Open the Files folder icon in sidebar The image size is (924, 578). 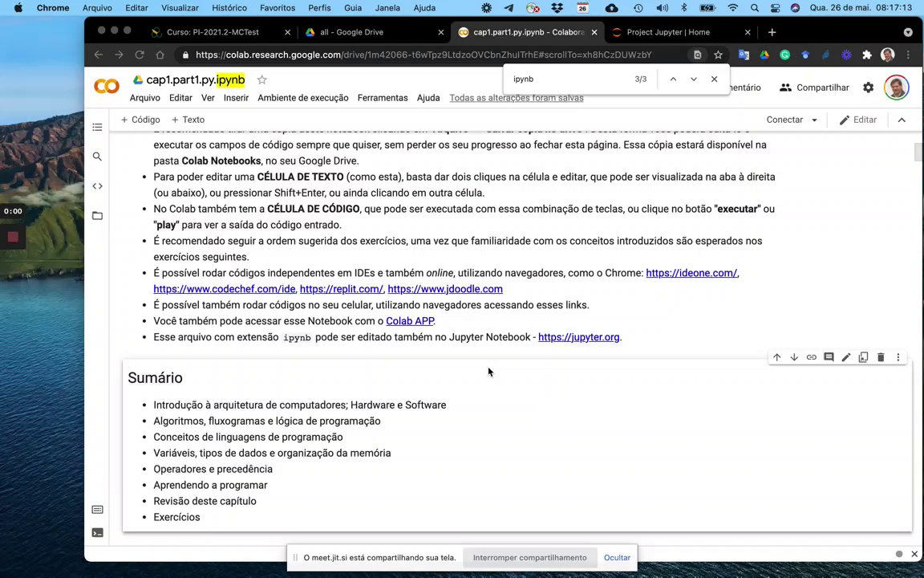click(97, 215)
